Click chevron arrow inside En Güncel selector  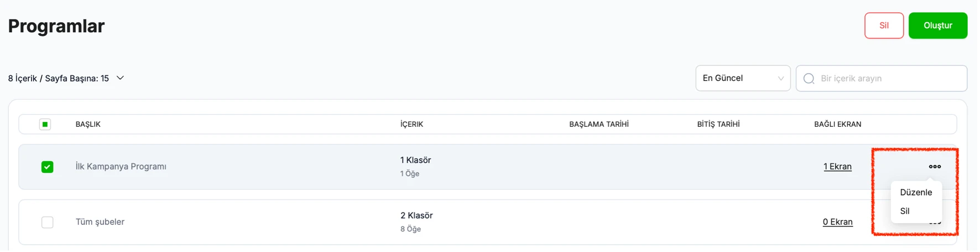pyautogui.click(x=781, y=79)
